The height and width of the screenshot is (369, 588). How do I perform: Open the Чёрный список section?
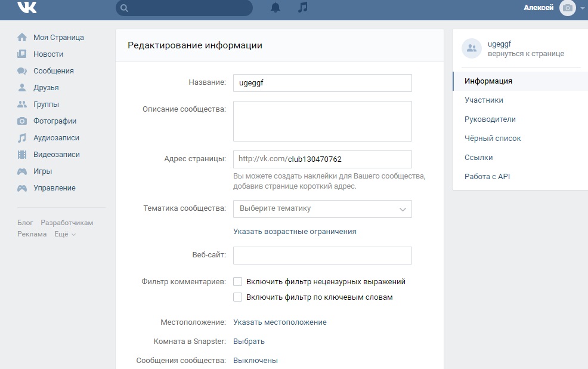pyautogui.click(x=493, y=139)
